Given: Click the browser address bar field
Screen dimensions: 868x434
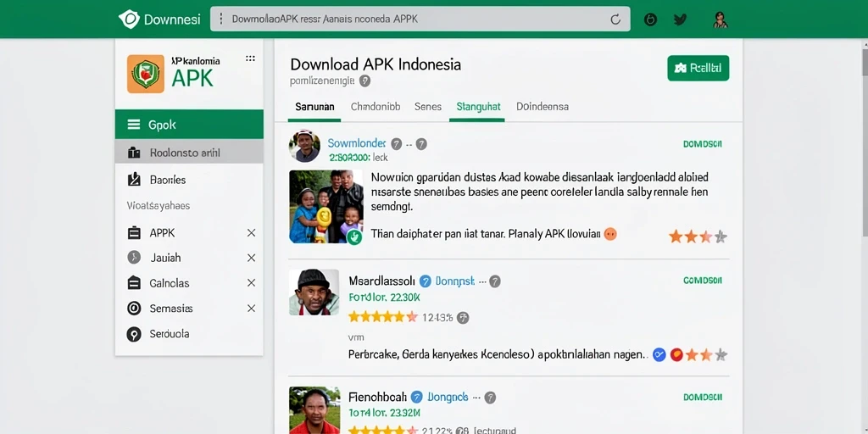Looking at the screenshot, I should [x=420, y=19].
